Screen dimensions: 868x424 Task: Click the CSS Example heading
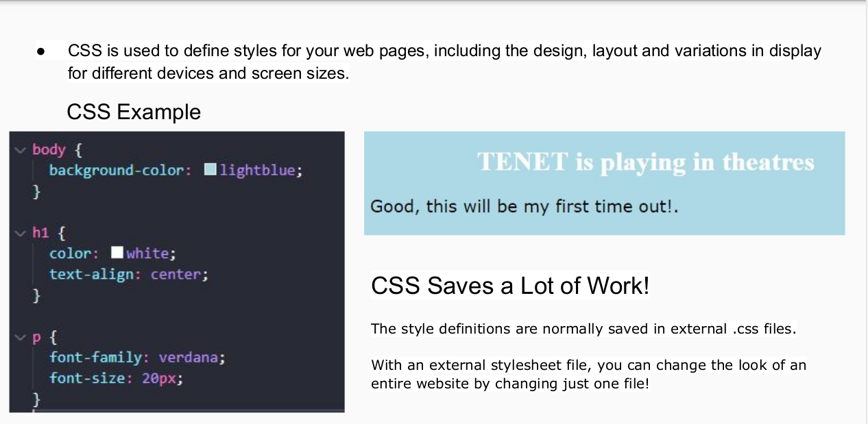tap(134, 112)
